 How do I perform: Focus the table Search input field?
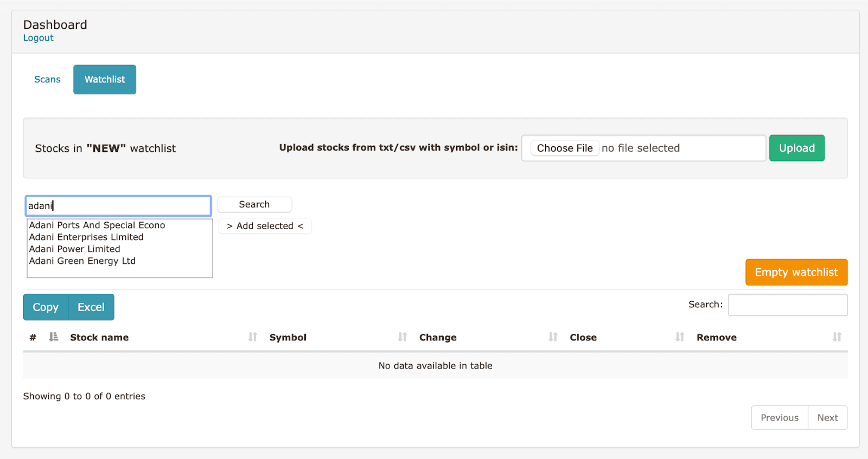point(787,305)
